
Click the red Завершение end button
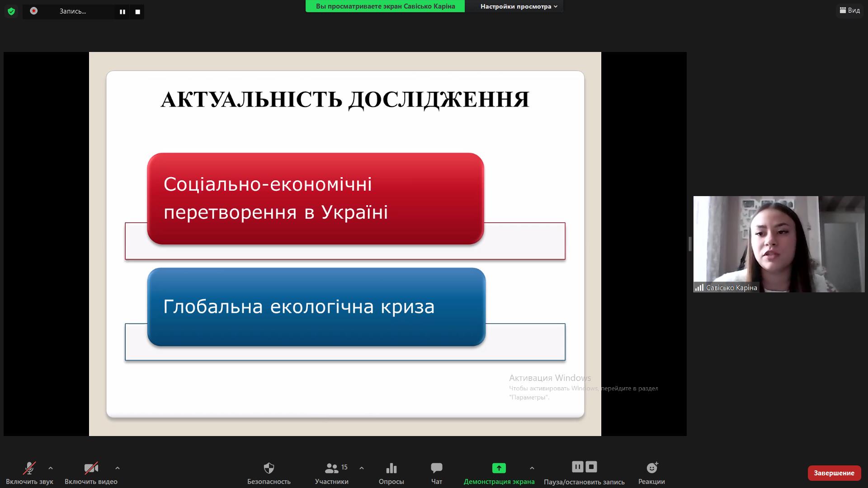tap(834, 473)
